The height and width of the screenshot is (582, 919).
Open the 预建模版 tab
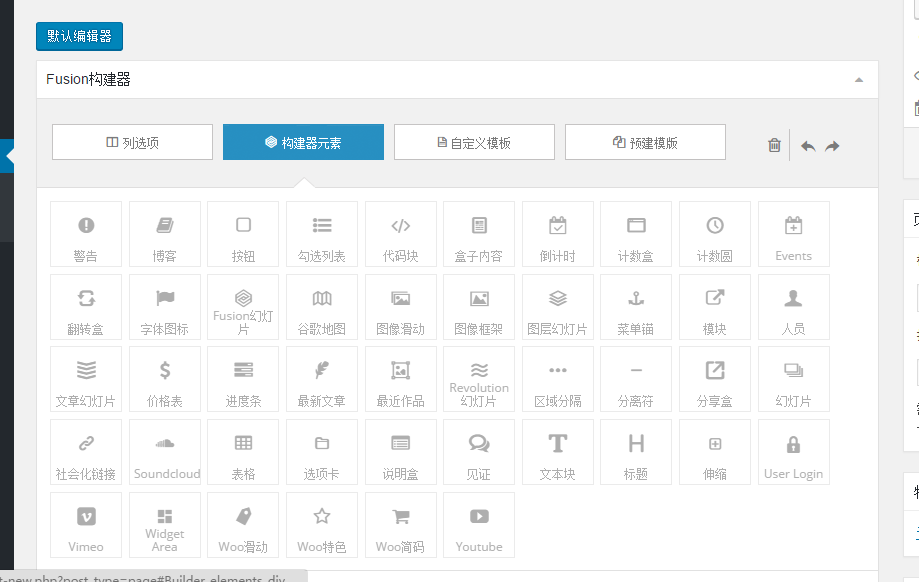click(x=645, y=142)
